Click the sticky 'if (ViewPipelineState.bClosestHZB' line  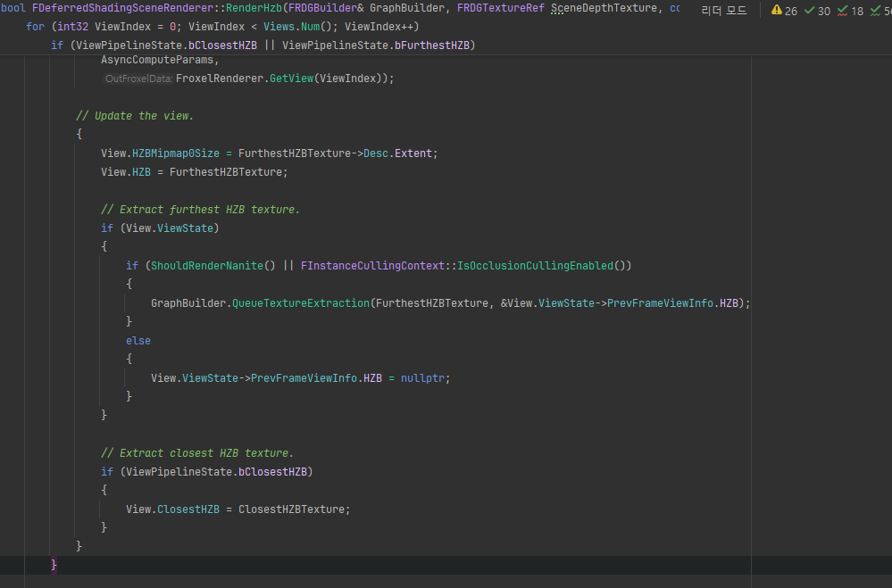(x=263, y=46)
